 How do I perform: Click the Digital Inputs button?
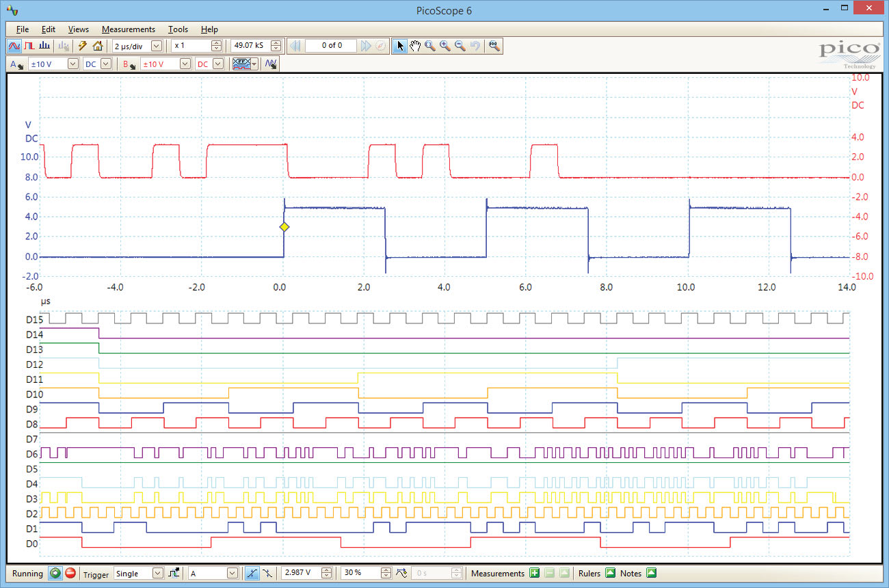(241, 64)
